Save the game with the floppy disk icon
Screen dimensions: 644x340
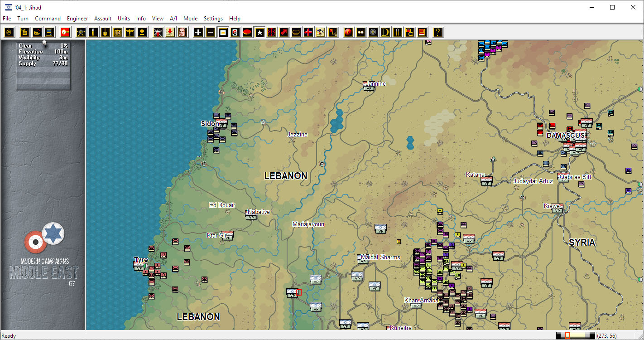(49, 32)
